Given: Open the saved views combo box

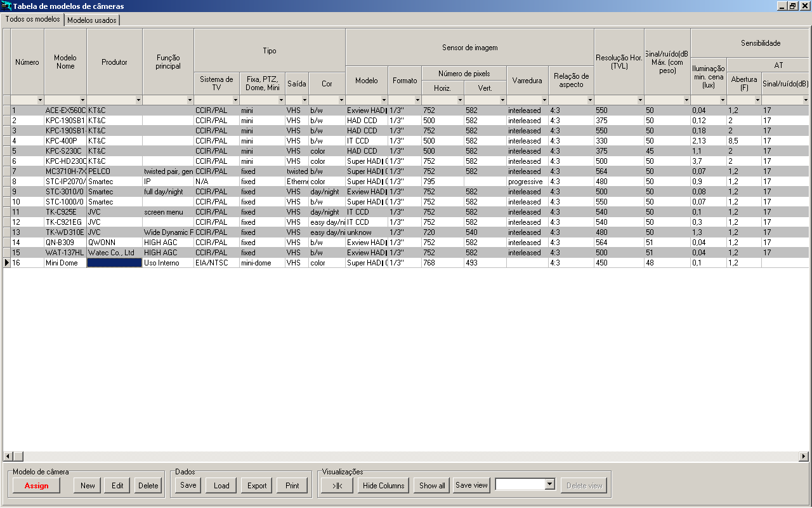Looking at the screenshot, I should tap(550, 485).
